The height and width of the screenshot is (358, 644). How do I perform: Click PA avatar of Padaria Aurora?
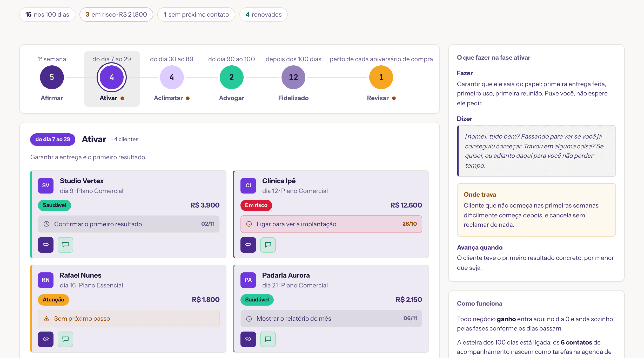point(248,280)
